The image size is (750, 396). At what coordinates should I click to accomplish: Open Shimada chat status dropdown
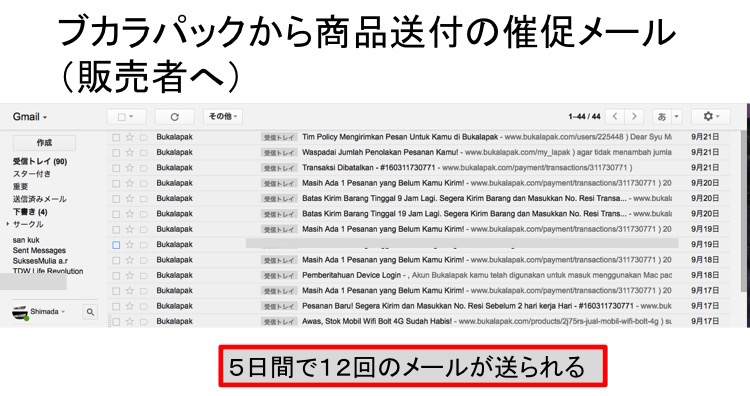(x=47, y=311)
